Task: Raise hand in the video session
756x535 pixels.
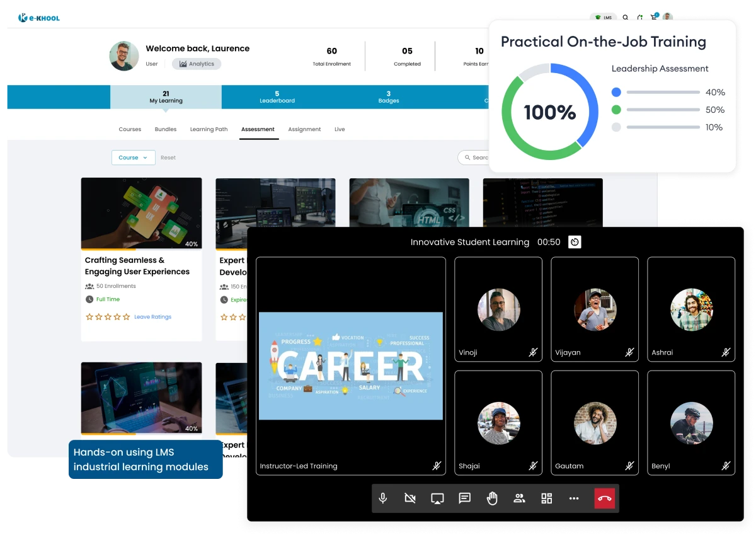Action: pyautogui.click(x=492, y=498)
